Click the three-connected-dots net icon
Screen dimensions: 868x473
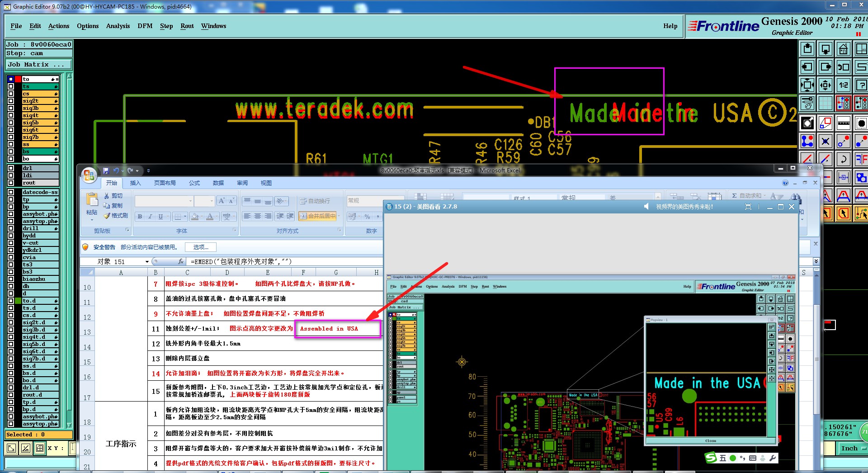point(807,141)
